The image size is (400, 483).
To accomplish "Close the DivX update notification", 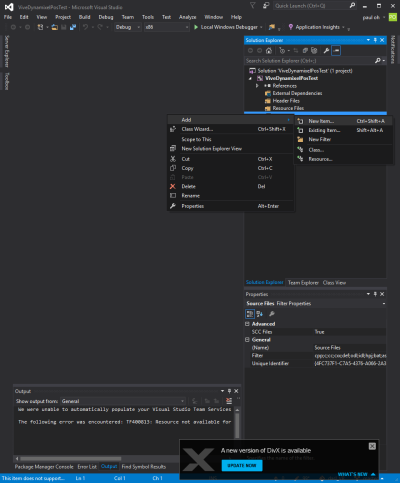I will [x=372, y=446].
